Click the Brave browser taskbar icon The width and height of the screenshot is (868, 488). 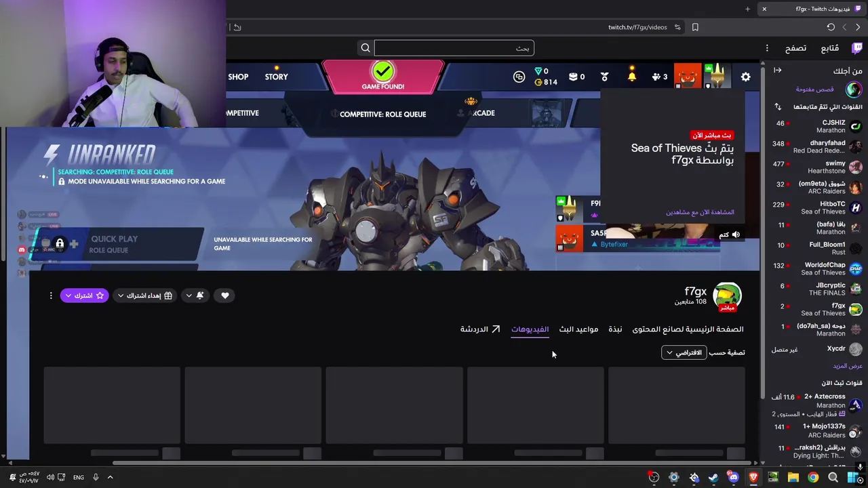click(753, 477)
